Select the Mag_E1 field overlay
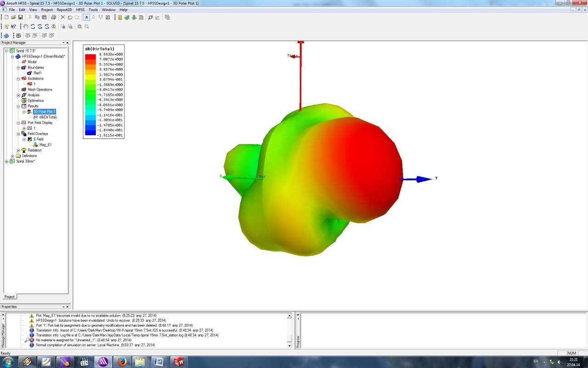 point(45,145)
